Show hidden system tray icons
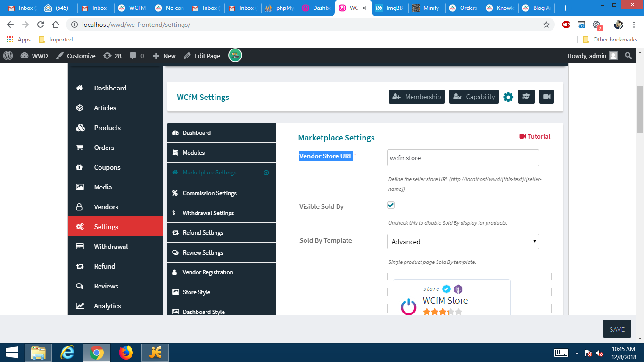 (576, 353)
